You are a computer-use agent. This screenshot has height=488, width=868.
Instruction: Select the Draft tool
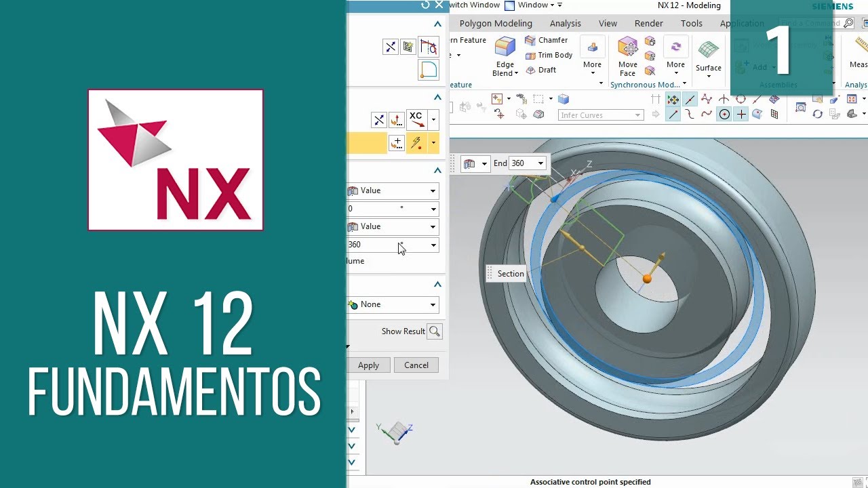pos(540,70)
